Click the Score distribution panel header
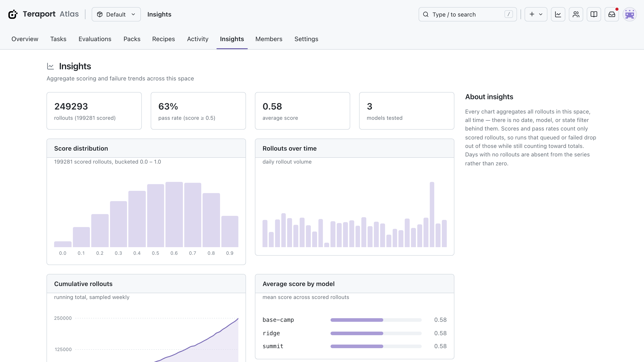This screenshot has height=362, width=644. pyautogui.click(x=146, y=148)
